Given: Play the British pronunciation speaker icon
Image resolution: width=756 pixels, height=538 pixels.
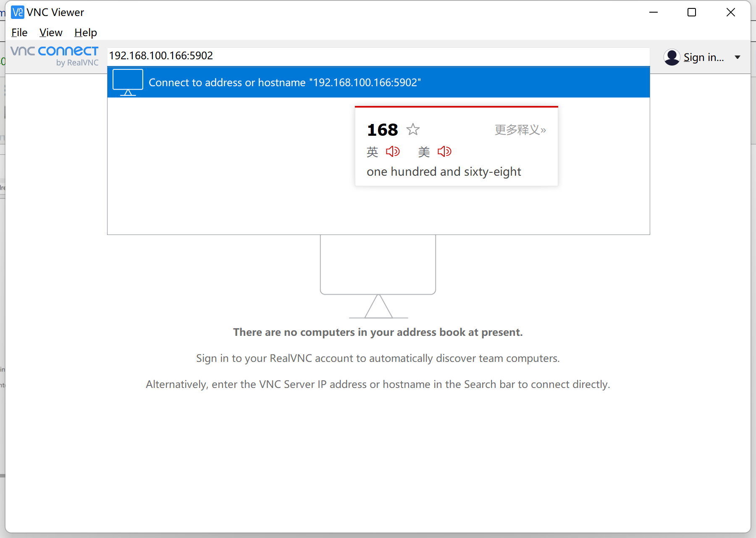Looking at the screenshot, I should point(393,151).
